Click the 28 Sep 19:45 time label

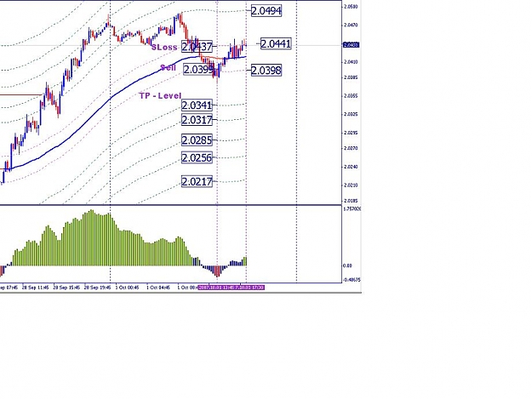coord(97,288)
